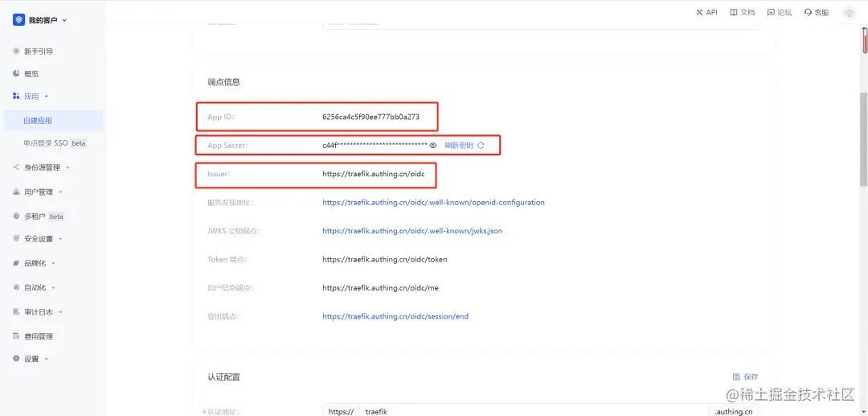Open the jwks.json endpoint link

[412, 231]
